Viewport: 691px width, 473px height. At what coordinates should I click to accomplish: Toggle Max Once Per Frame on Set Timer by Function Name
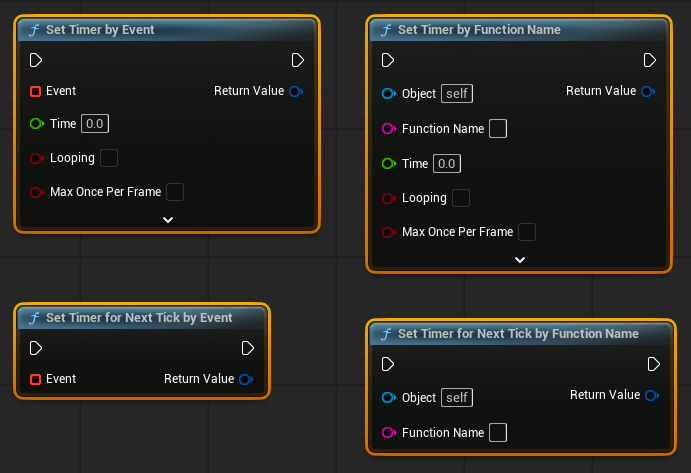point(527,232)
